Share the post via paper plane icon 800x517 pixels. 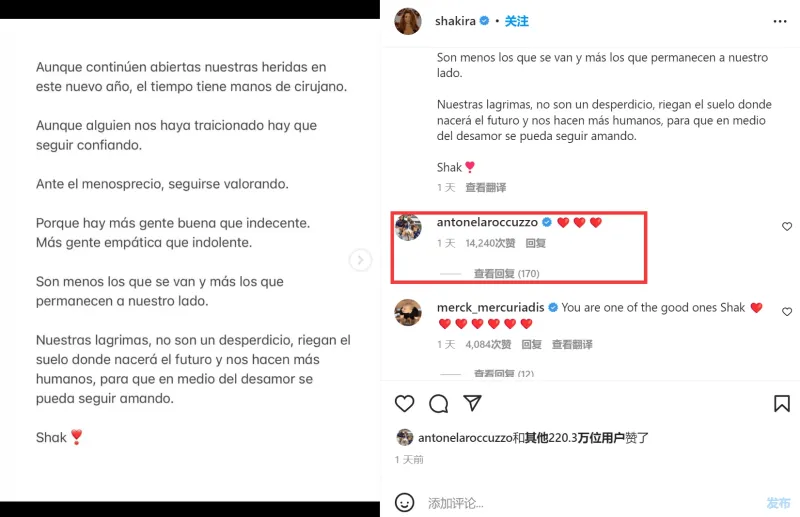click(x=472, y=403)
